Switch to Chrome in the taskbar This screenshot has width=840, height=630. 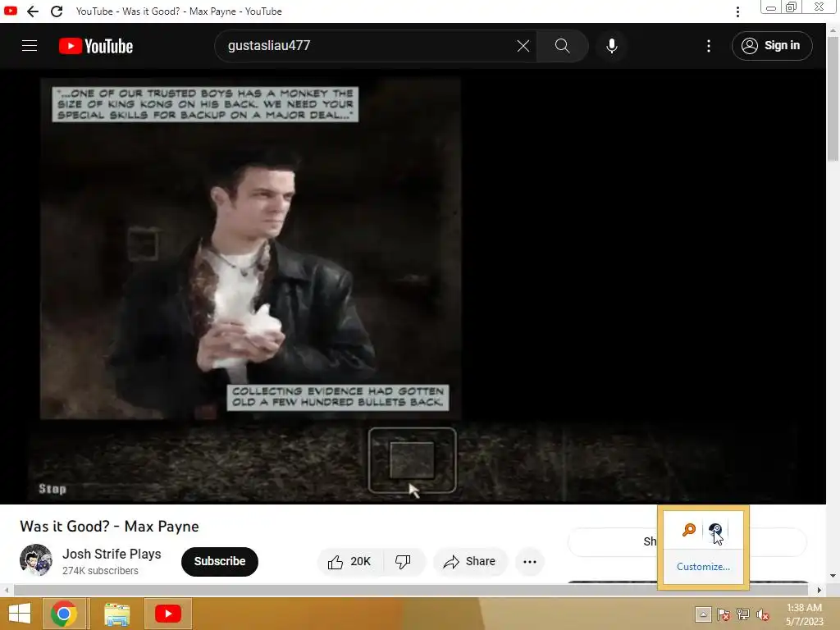tap(64, 614)
